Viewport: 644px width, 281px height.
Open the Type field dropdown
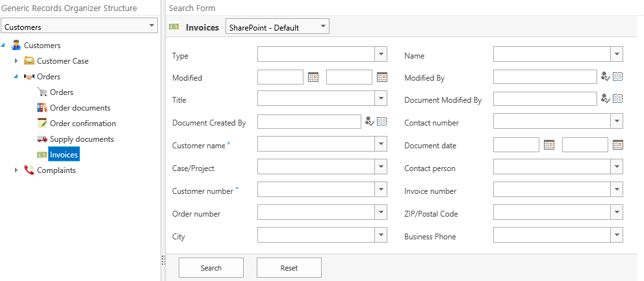pyautogui.click(x=381, y=55)
